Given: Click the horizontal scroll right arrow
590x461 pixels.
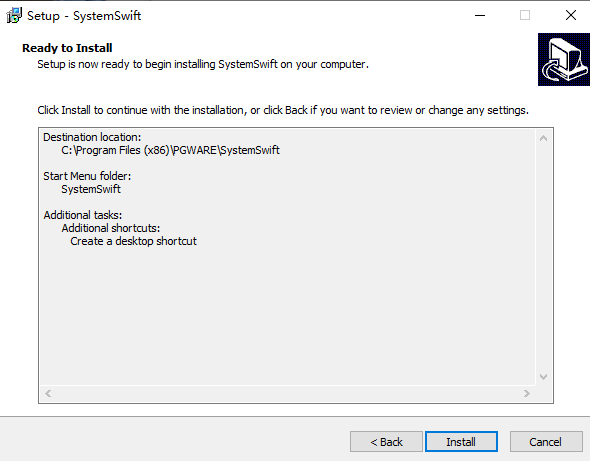Looking at the screenshot, I should pos(526,393).
